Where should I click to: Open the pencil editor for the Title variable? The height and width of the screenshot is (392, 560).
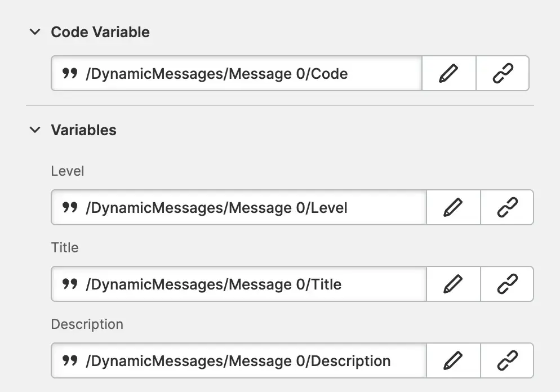(x=453, y=284)
